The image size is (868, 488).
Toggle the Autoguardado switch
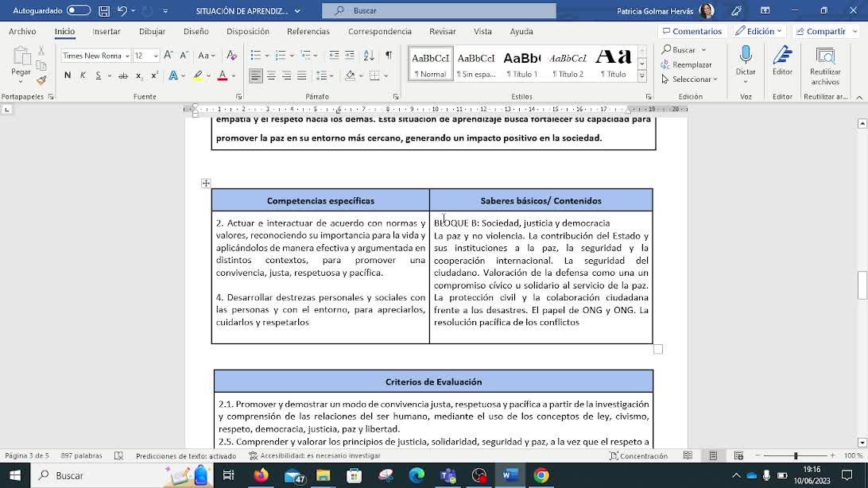tap(79, 10)
